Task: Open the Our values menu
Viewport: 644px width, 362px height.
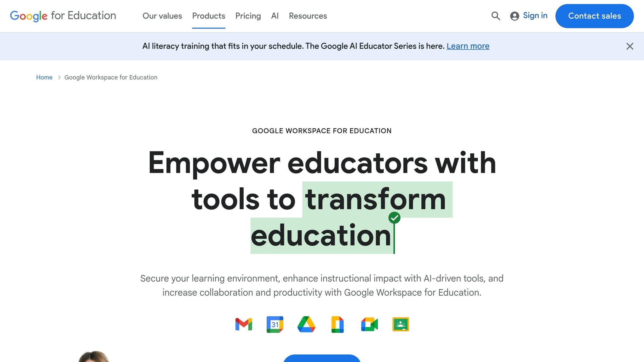Action: pyautogui.click(x=162, y=16)
